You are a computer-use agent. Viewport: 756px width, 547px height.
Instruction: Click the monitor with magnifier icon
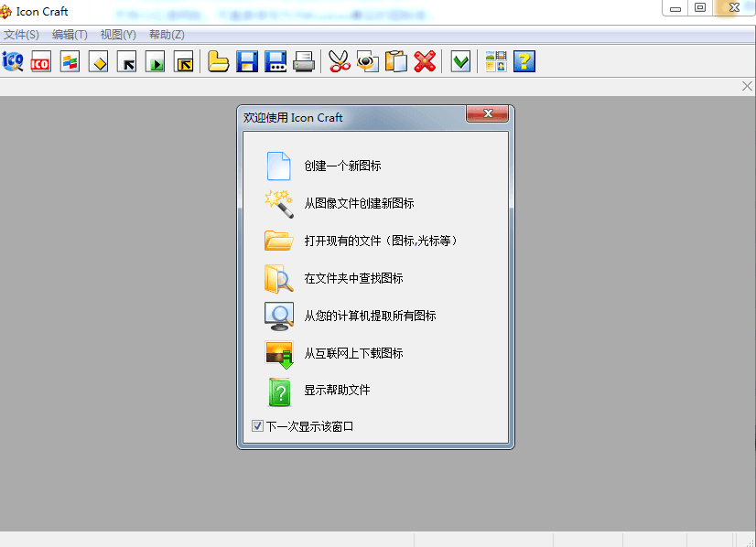coord(278,316)
